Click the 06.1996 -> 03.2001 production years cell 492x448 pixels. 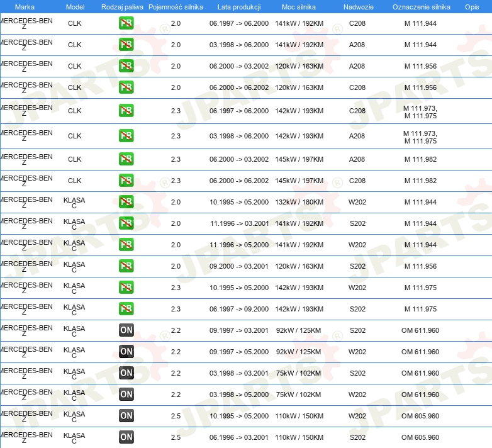coord(238,437)
